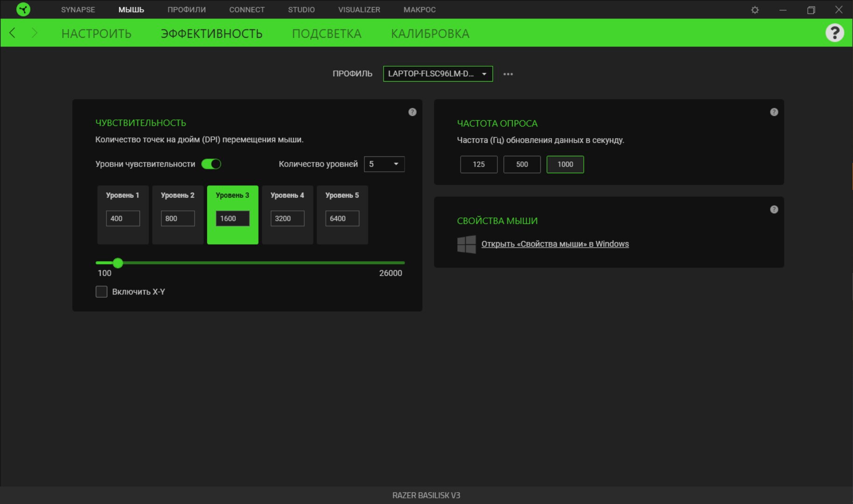This screenshot has width=853, height=504.
Task: Toggle the sensitivity levels switch
Action: click(x=211, y=164)
